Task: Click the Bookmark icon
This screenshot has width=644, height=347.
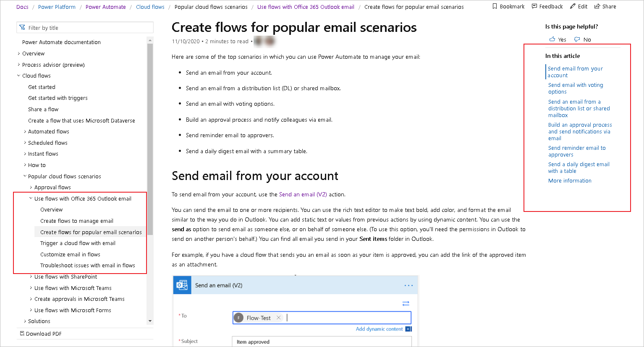Action: click(x=495, y=6)
